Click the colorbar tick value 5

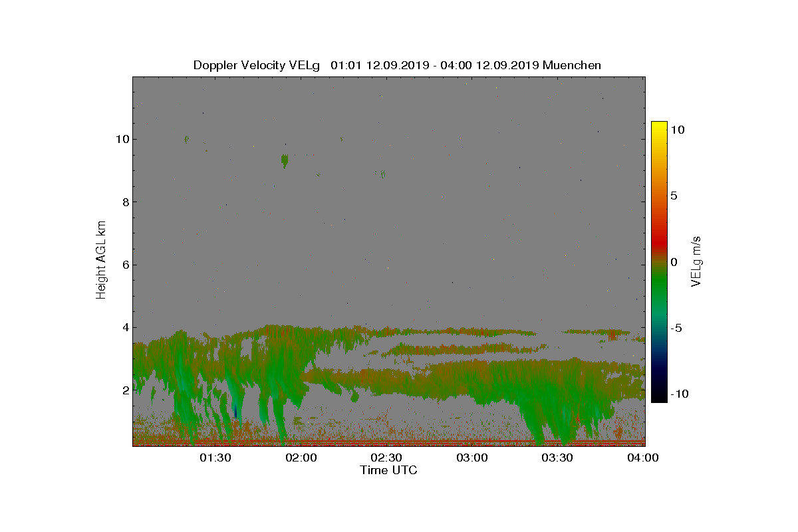click(x=674, y=196)
